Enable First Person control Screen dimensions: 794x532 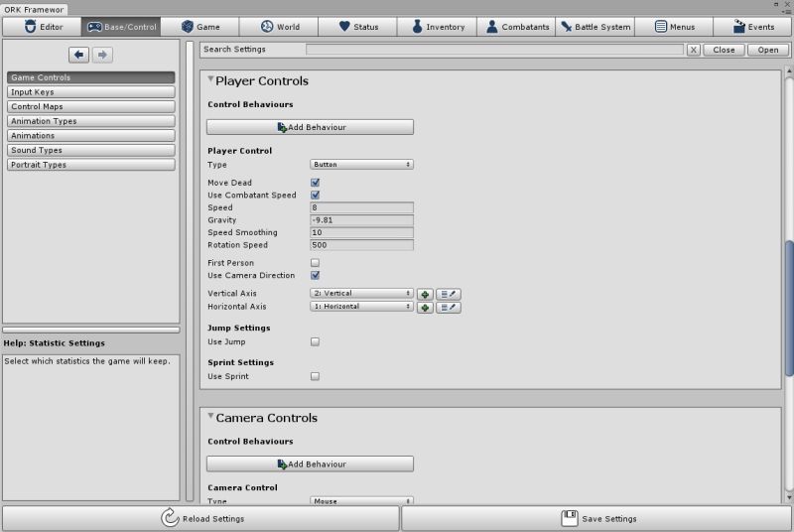315,263
